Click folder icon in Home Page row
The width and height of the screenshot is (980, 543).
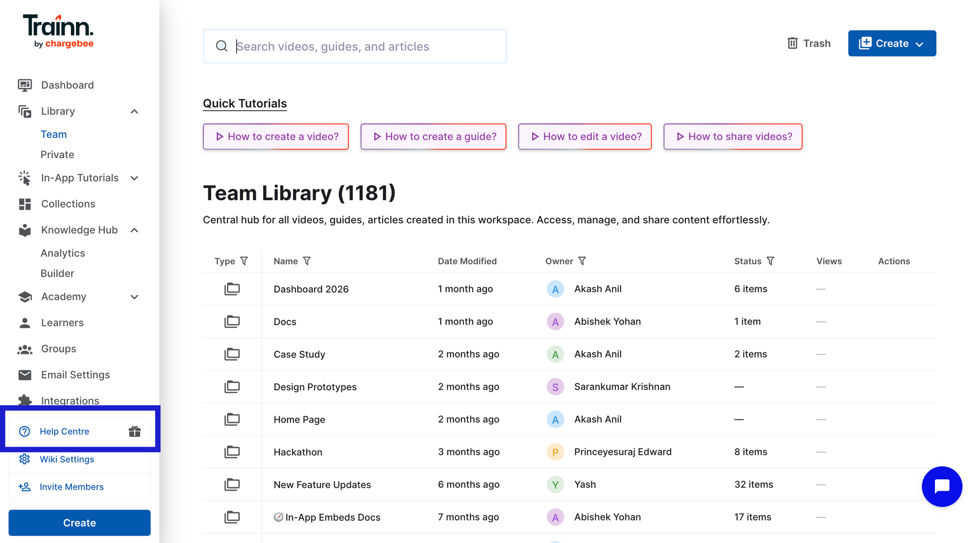[232, 420]
